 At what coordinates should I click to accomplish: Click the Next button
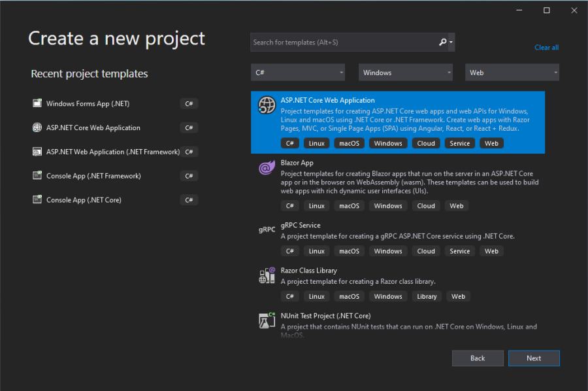pos(534,358)
